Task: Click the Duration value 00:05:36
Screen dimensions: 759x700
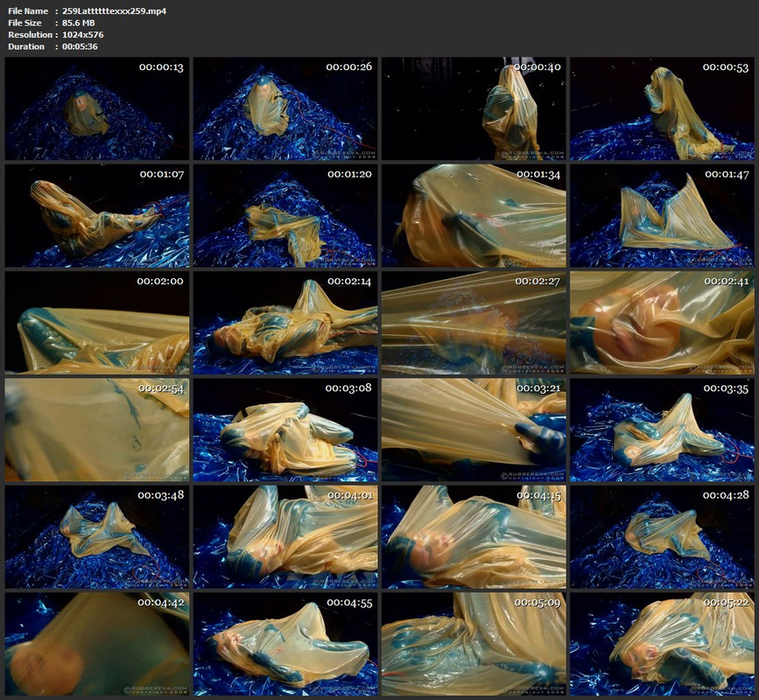Action: click(80, 46)
